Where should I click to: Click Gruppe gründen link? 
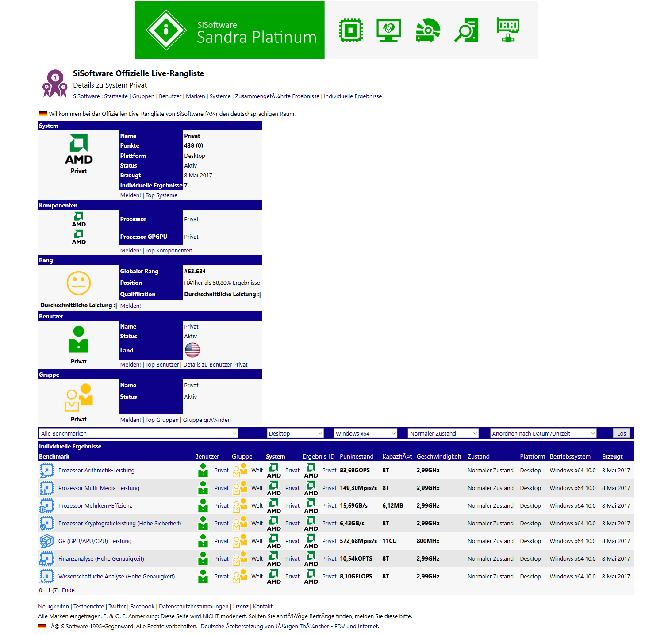207,420
